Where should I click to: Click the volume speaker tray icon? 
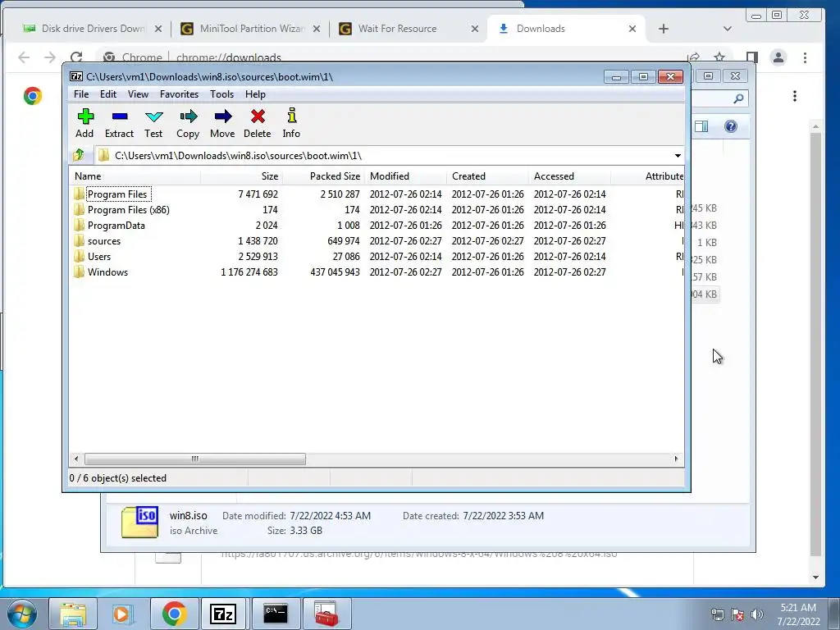point(757,614)
